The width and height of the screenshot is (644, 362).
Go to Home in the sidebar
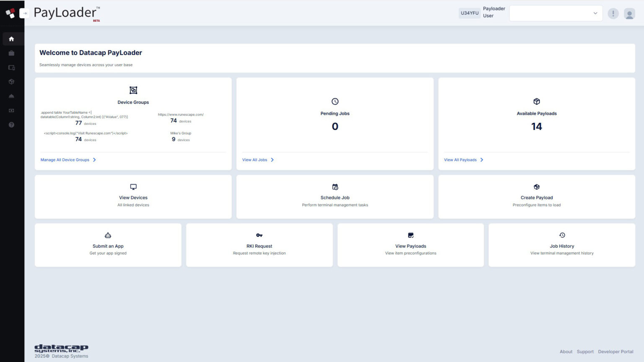click(x=11, y=39)
